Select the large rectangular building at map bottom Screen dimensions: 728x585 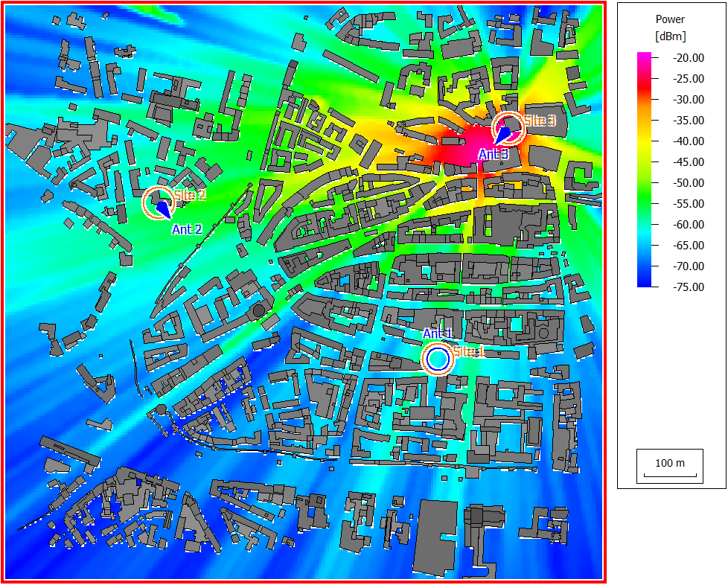438,536
